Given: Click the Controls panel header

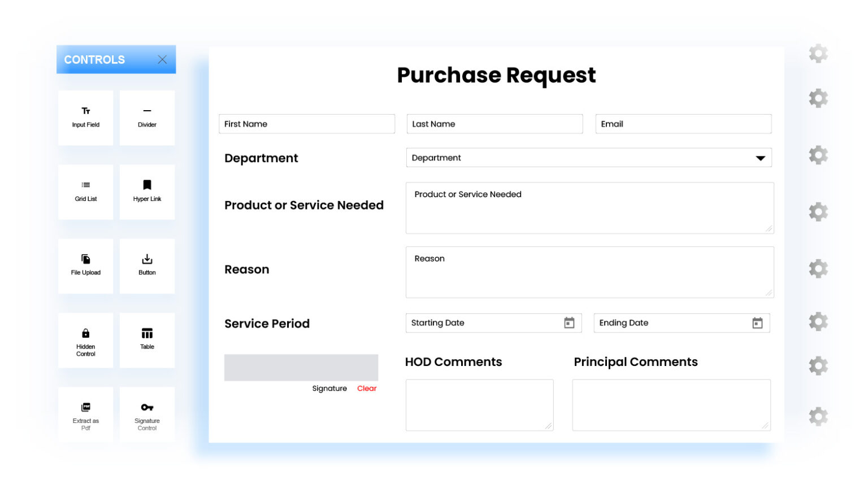Looking at the screenshot, I should (95, 59).
